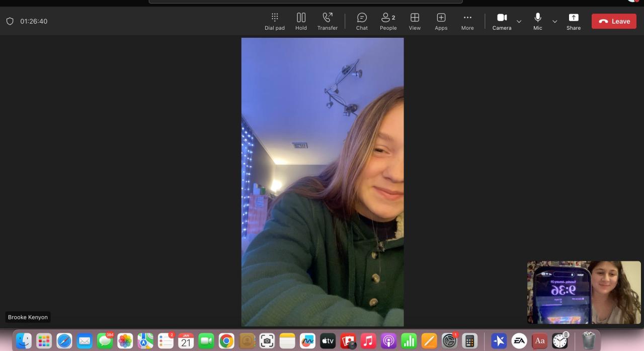Viewport: 644px width, 351px height.
Task: Mute the Mic
Action: coord(537,21)
